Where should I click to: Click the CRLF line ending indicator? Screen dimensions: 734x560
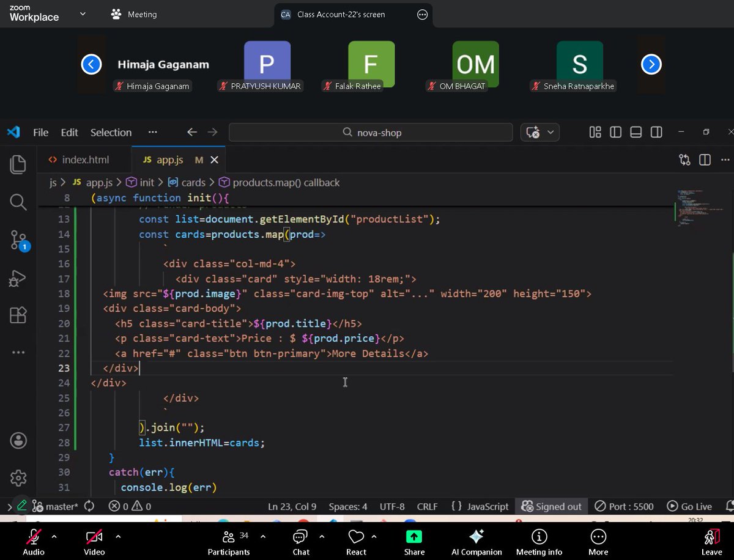[428, 506]
